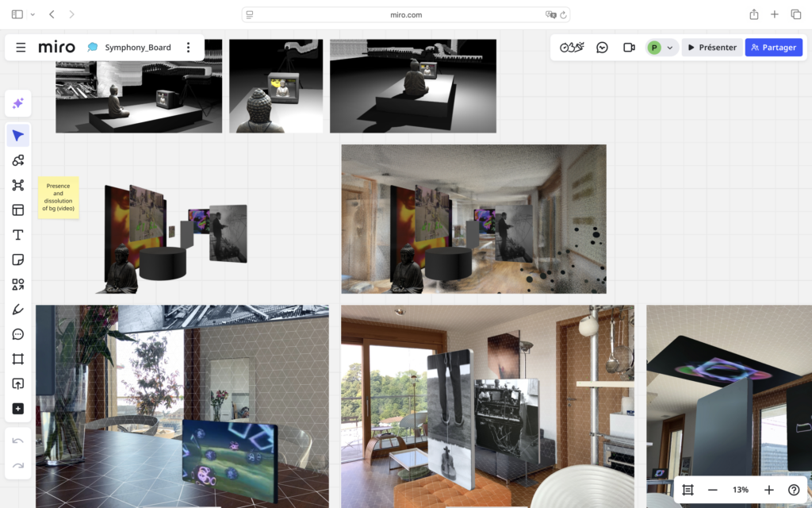Select the Frame tool
The height and width of the screenshot is (508, 812).
click(x=17, y=359)
